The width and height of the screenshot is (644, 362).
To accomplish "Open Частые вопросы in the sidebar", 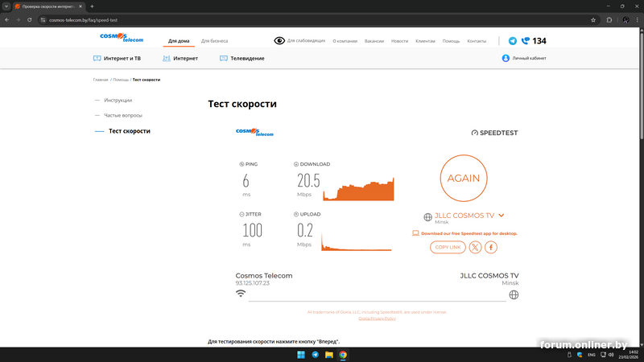I will coord(123,115).
